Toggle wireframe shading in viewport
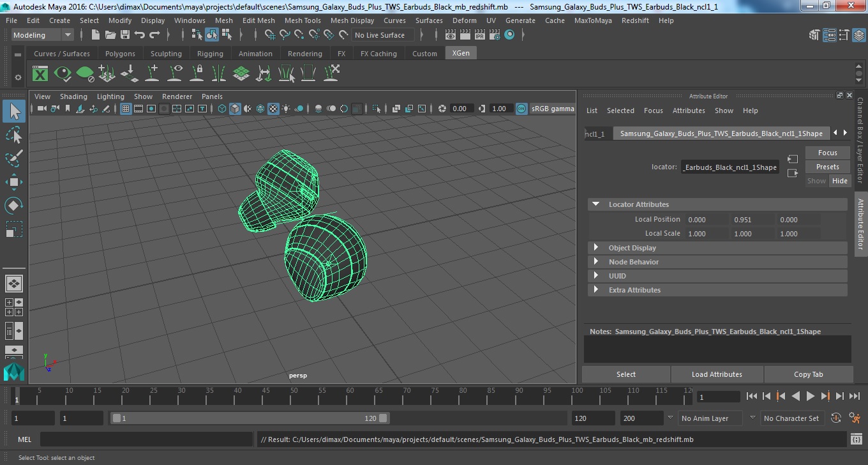The image size is (868, 465). (x=222, y=109)
